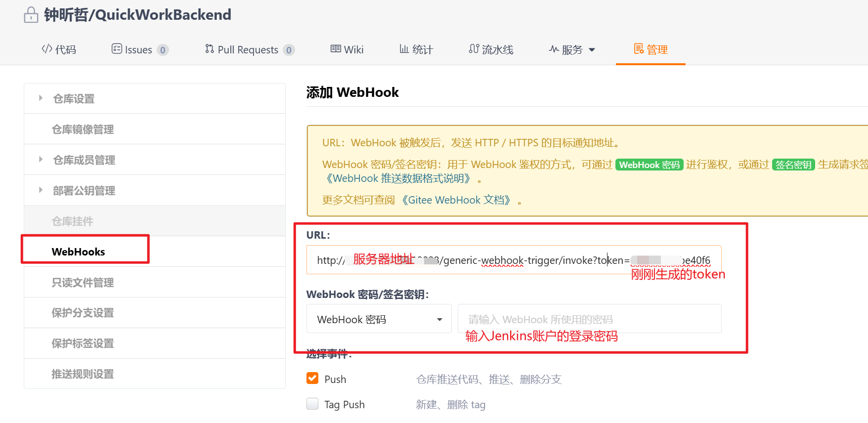Click the Issues list icon

(117, 49)
